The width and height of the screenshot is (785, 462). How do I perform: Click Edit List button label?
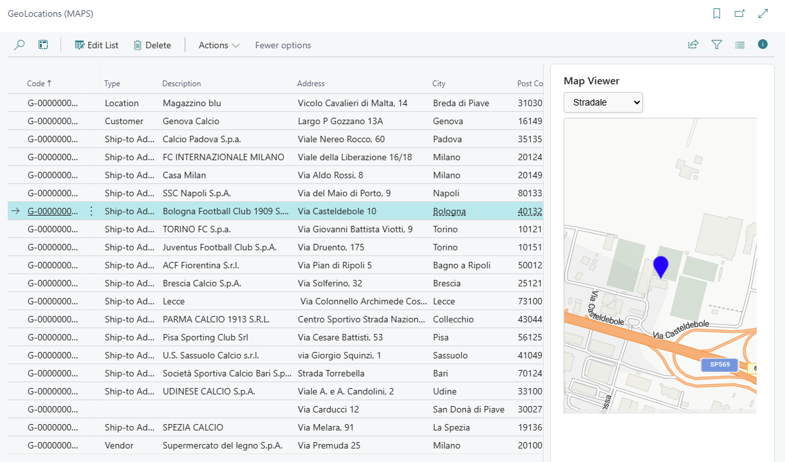tap(103, 45)
